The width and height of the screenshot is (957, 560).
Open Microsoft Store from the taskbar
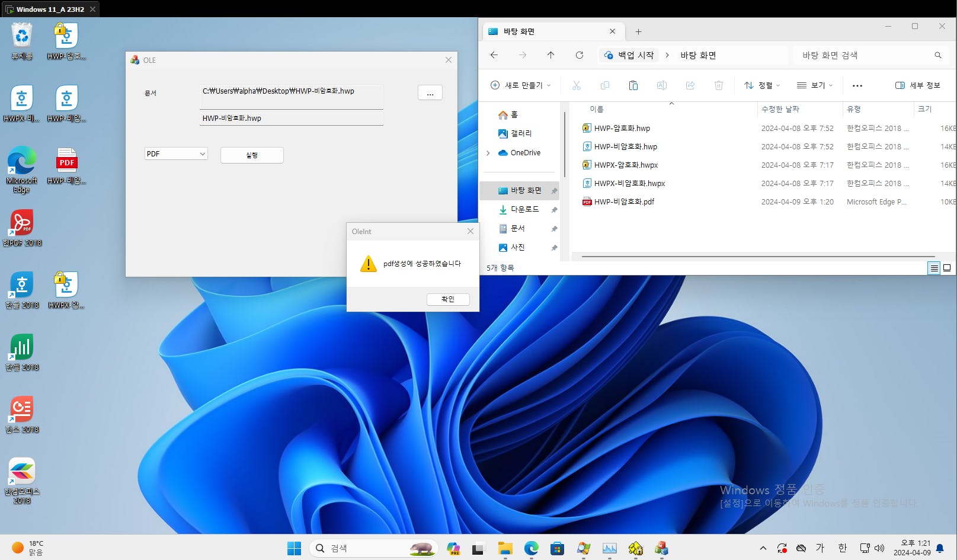557,548
